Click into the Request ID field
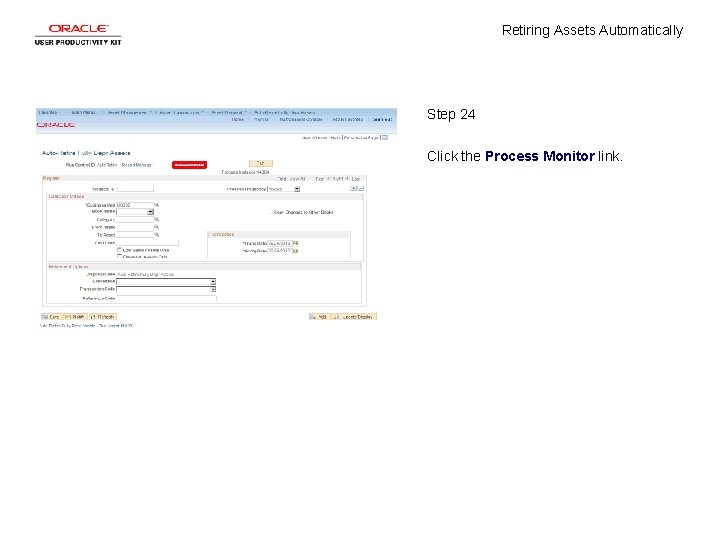Image resolution: width=720 pixels, height=540 pixels. point(135,189)
